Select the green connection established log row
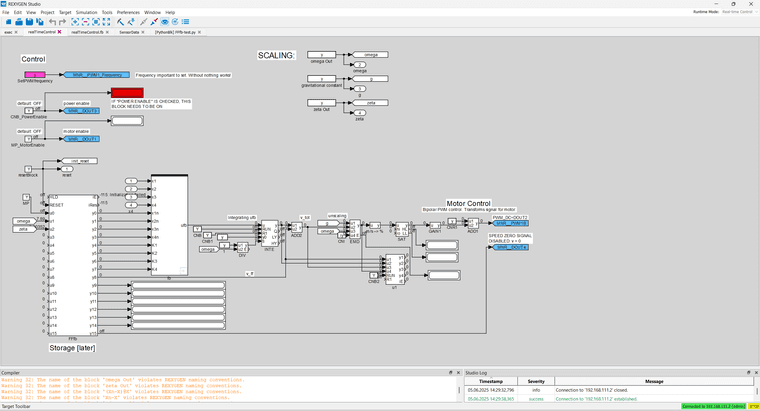 coord(609,399)
